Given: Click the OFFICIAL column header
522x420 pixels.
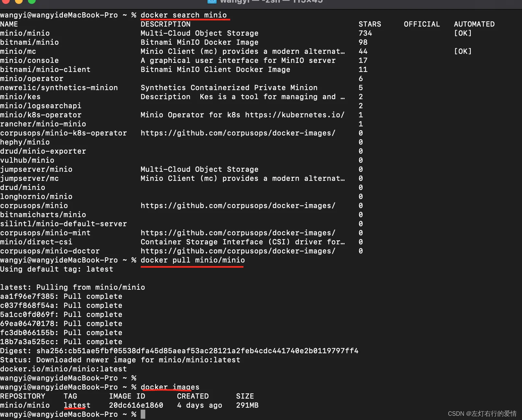Looking at the screenshot, I should 422,24.
